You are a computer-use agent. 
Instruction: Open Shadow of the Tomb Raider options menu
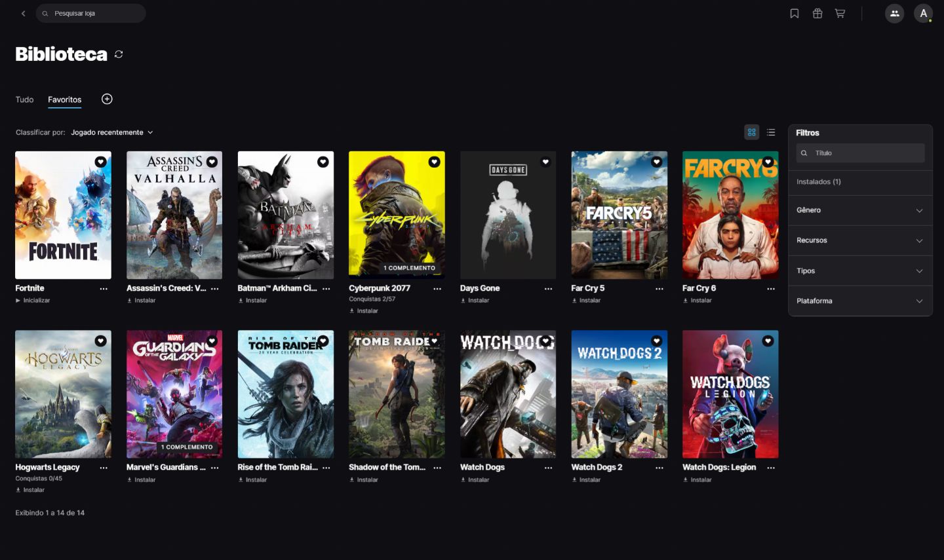click(437, 468)
